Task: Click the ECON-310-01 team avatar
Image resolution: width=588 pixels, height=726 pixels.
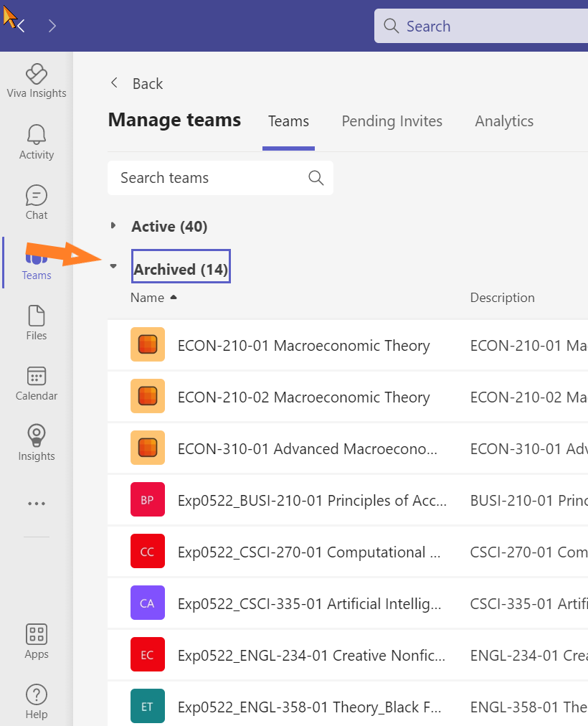Action: (x=148, y=448)
